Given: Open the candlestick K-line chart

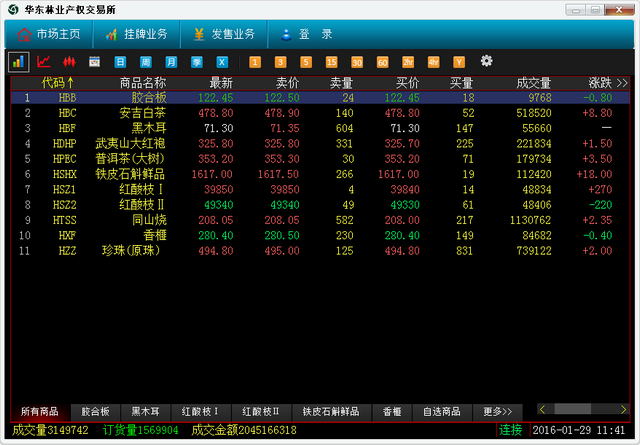Looking at the screenshot, I should tap(69, 62).
